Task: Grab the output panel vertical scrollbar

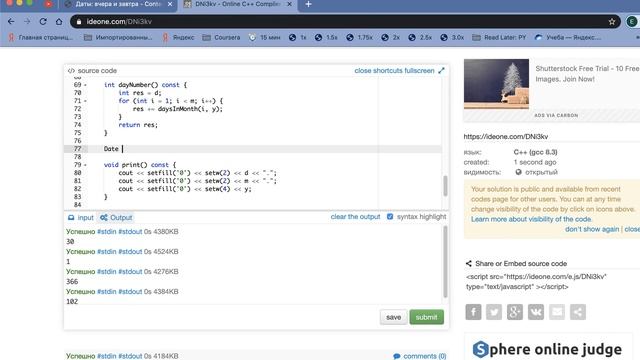Action: coord(445,261)
